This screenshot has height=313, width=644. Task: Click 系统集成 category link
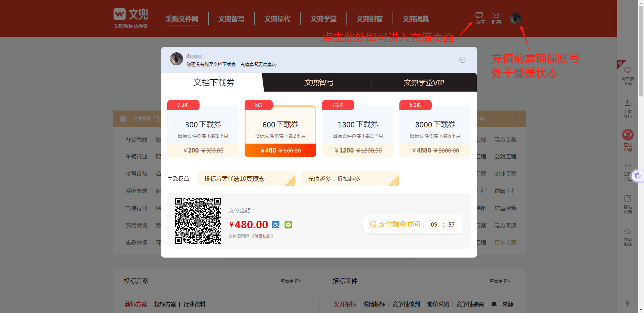pos(136,191)
